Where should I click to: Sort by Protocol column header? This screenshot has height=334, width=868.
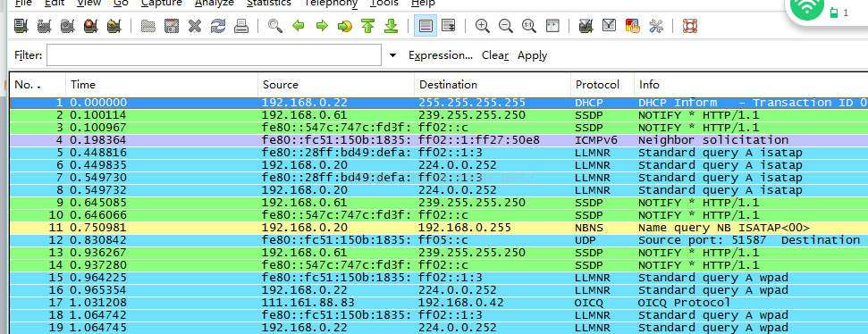click(x=603, y=85)
